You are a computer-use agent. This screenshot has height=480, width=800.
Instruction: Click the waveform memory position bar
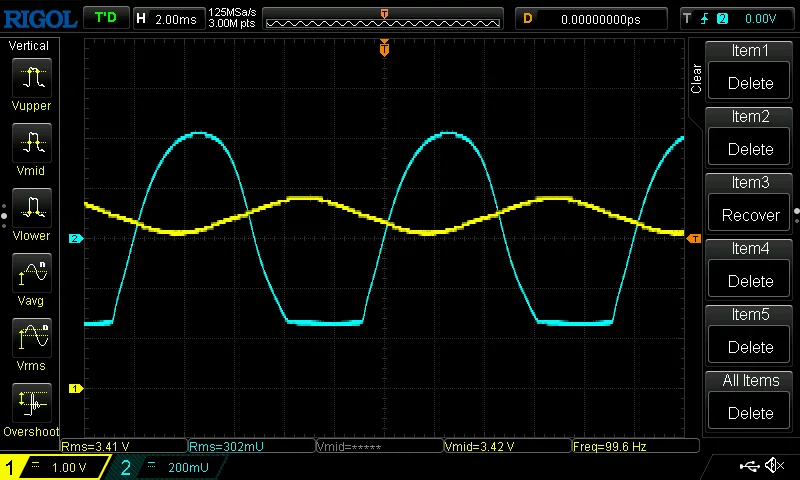point(384,18)
